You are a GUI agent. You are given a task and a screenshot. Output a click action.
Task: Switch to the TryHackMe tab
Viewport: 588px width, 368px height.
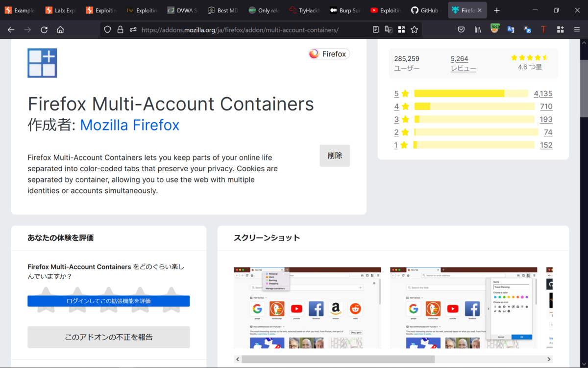click(x=305, y=10)
